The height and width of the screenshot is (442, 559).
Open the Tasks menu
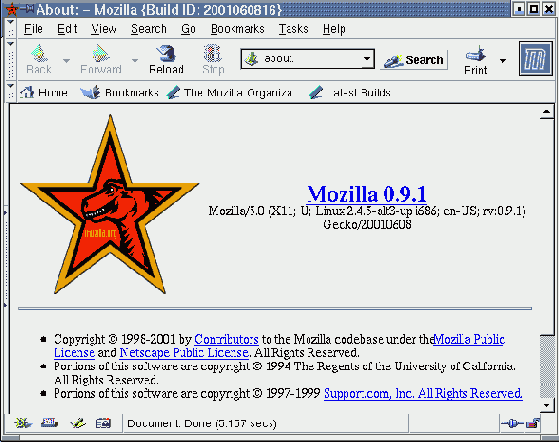pyautogui.click(x=293, y=29)
